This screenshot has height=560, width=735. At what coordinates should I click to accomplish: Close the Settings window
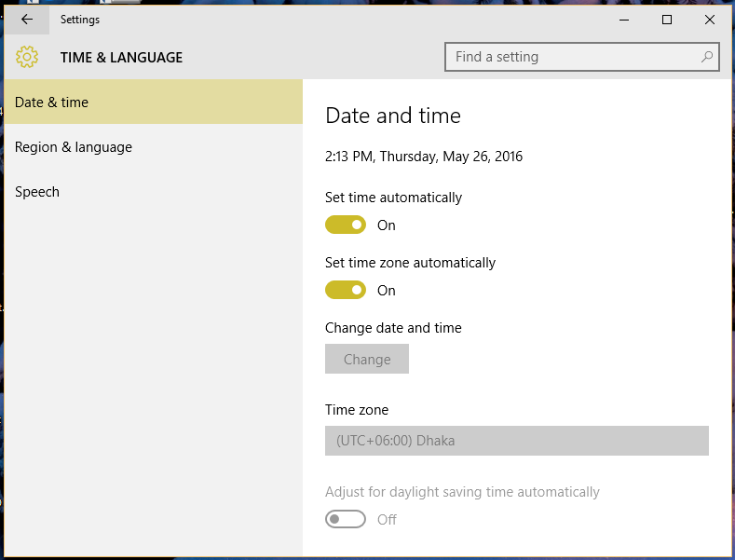coord(709,20)
